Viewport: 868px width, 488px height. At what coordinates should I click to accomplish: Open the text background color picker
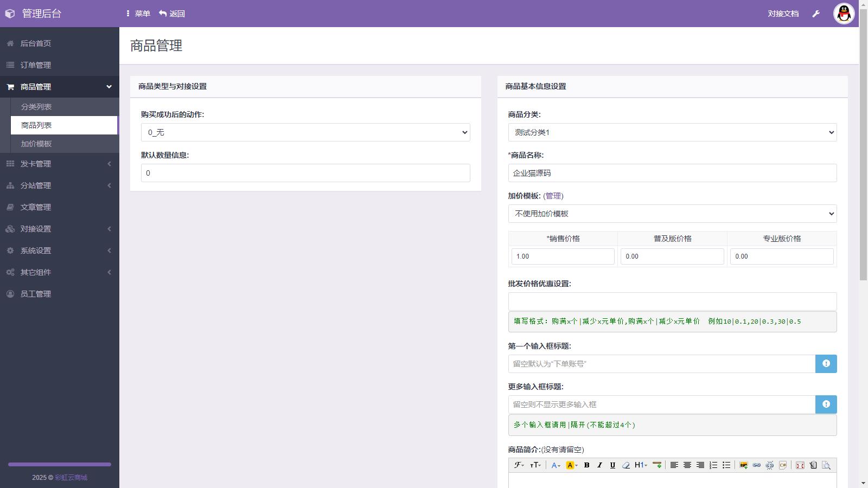572,465
